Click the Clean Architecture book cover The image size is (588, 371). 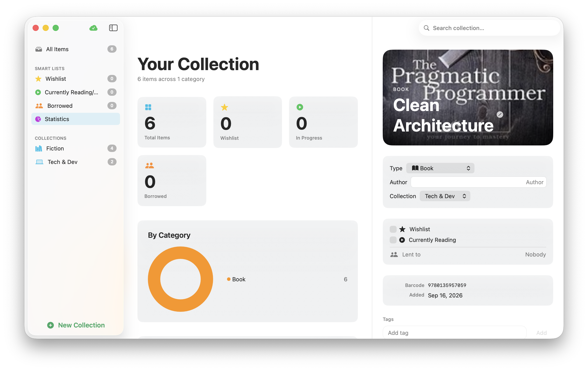(x=468, y=98)
